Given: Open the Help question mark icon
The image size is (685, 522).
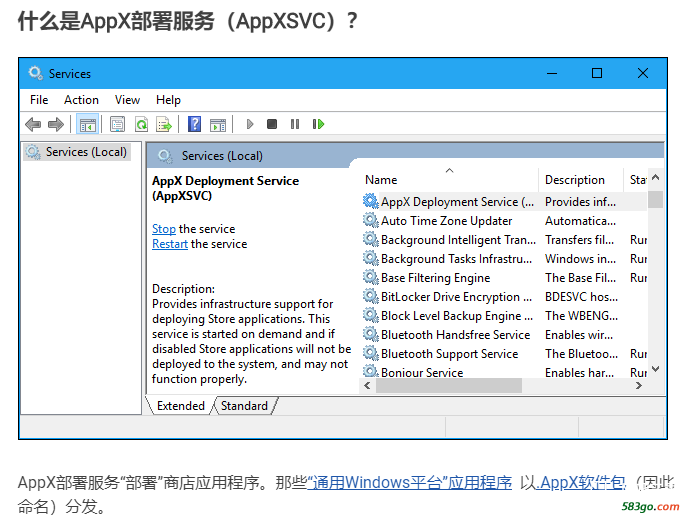Looking at the screenshot, I should 194,124.
